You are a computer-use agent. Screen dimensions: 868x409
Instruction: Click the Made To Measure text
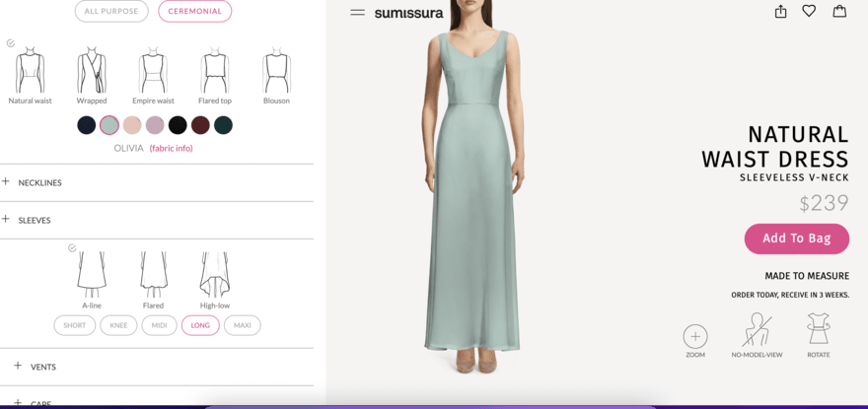point(807,276)
